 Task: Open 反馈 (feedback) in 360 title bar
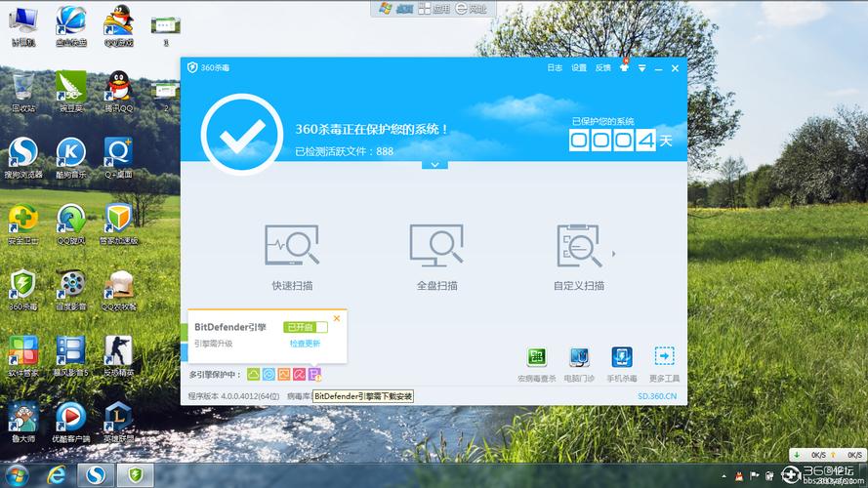pos(602,67)
